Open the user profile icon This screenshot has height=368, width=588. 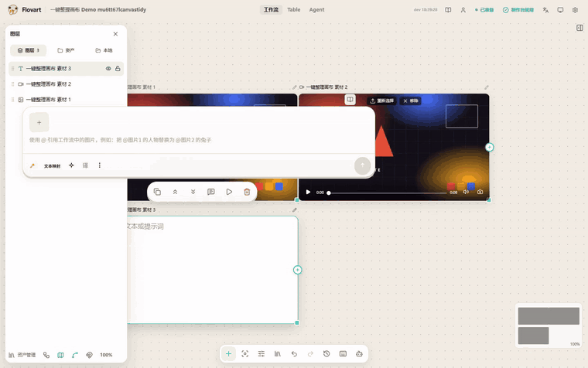point(463,10)
